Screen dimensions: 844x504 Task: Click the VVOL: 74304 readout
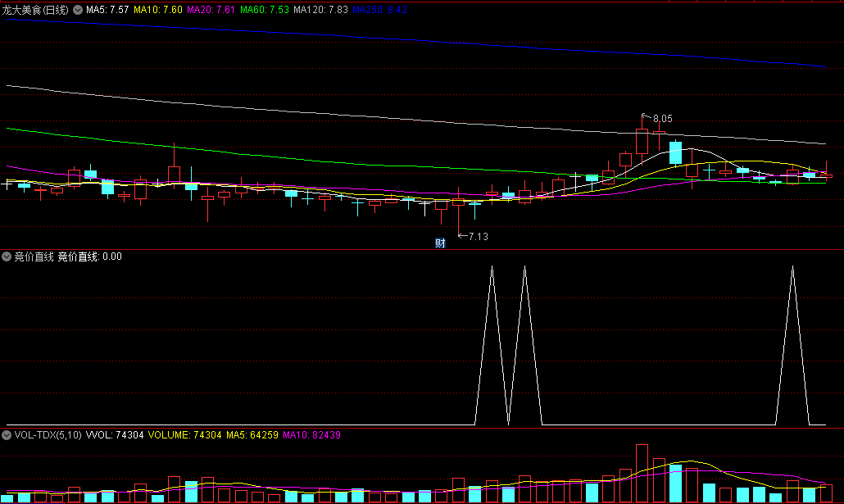(115, 435)
